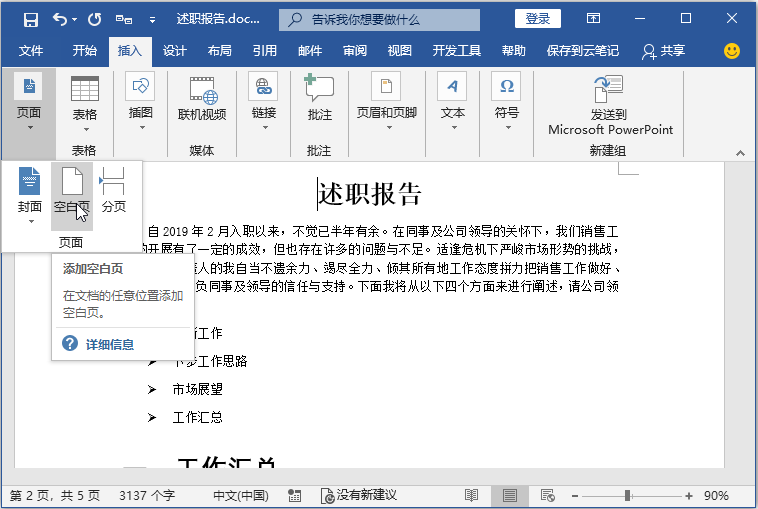Screen dimensions: 758x509
Task: Click the Save icon in quick access toolbar
Action: tap(30, 20)
